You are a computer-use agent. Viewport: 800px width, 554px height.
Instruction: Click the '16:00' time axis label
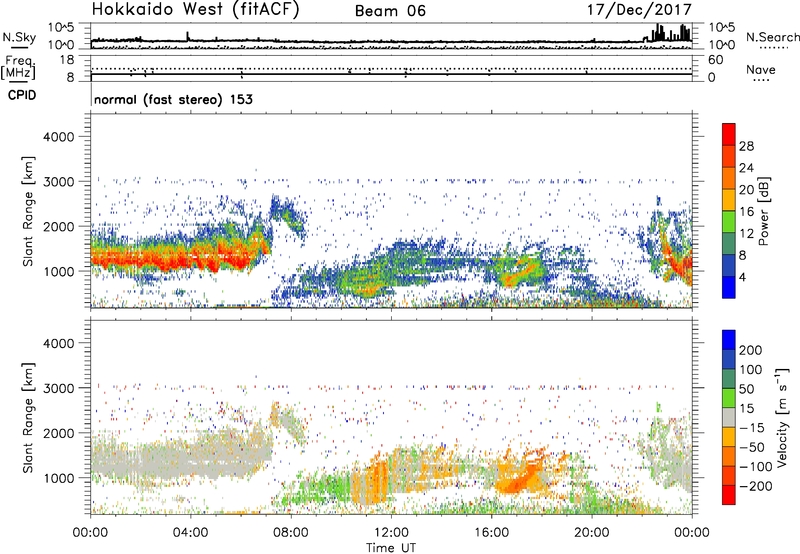point(491,533)
